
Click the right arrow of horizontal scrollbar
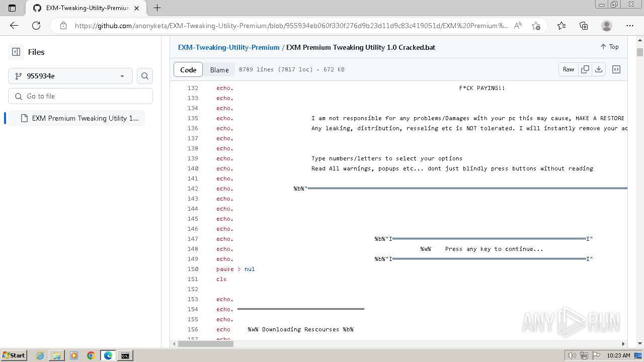(623, 344)
